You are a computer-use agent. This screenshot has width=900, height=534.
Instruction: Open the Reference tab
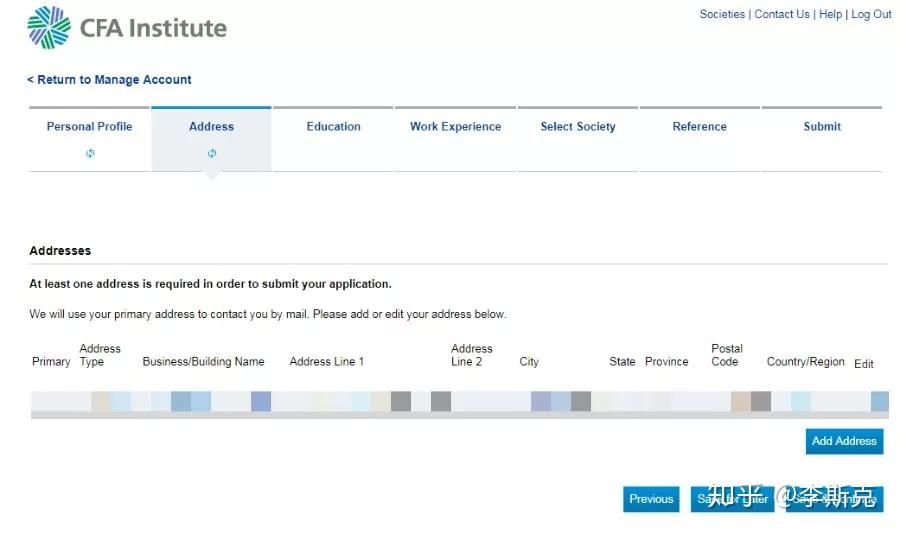[700, 127]
